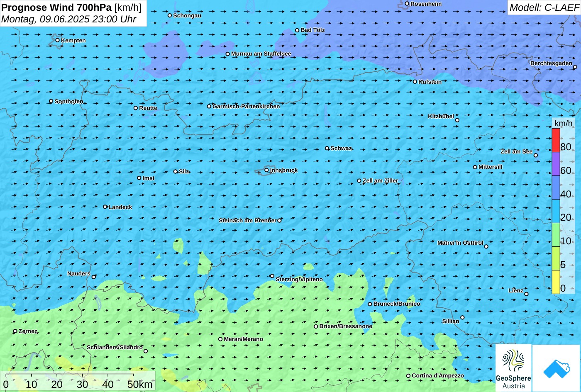Click the Kitzbühel location dot
The height and width of the screenshot is (392, 581).
pyautogui.click(x=457, y=120)
